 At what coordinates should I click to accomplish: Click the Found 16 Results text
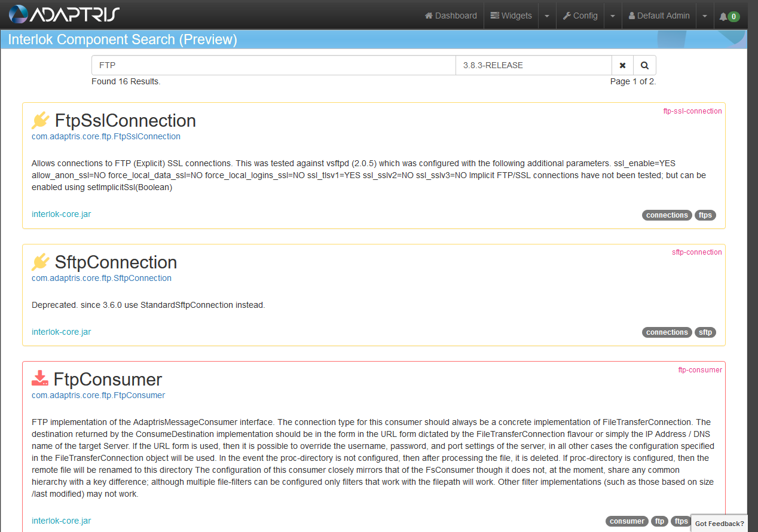(126, 81)
